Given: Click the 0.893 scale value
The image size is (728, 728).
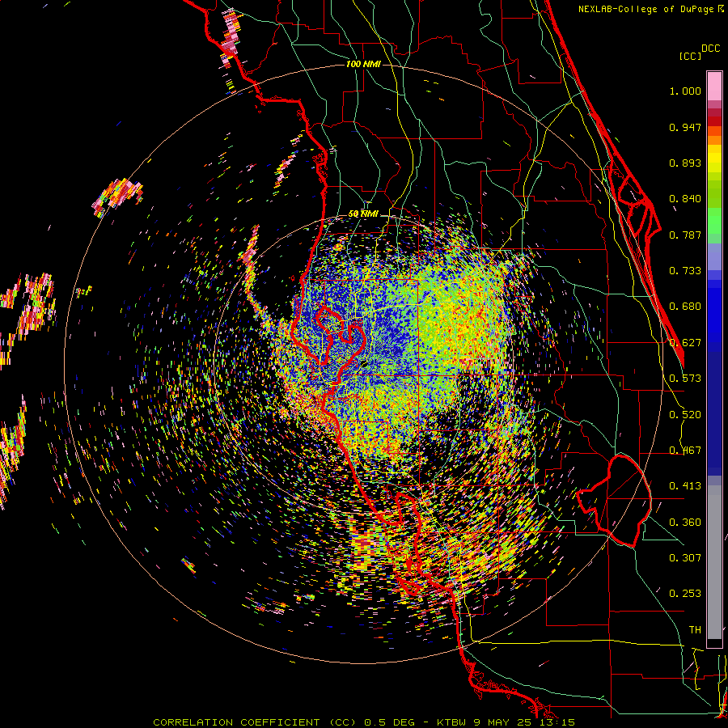Looking at the screenshot, I should click(685, 163).
